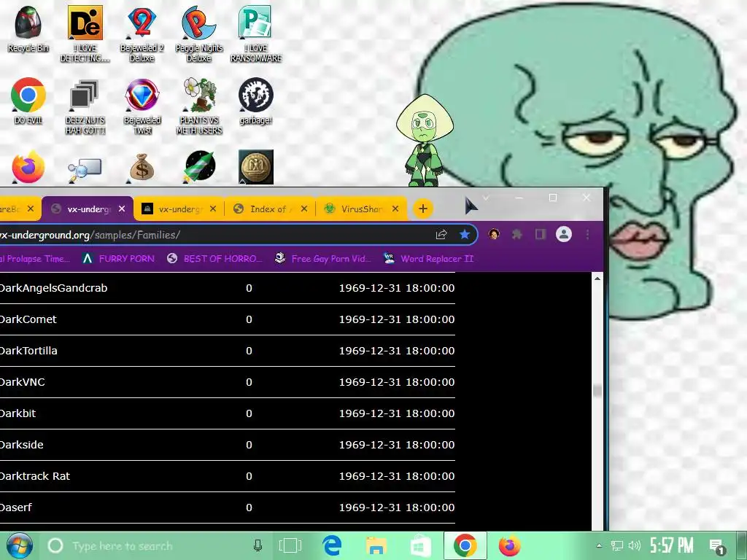Image resolution: width=747 pixels, height=560 pixels.
Task: Close the Index of tab
Action: pos(304,209)
